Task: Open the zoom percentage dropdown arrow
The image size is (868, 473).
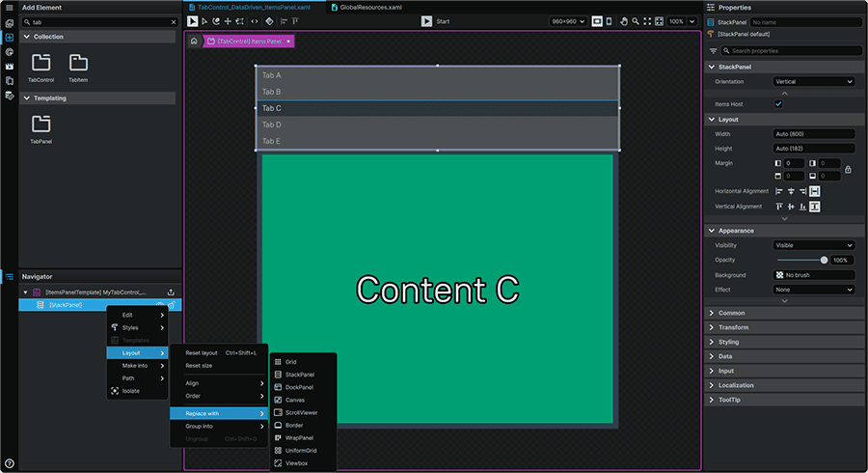Action: 692,21
